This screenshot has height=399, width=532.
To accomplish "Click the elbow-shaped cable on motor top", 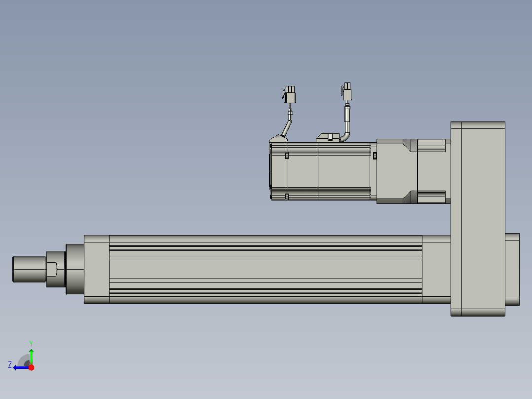I will [346, 123].
